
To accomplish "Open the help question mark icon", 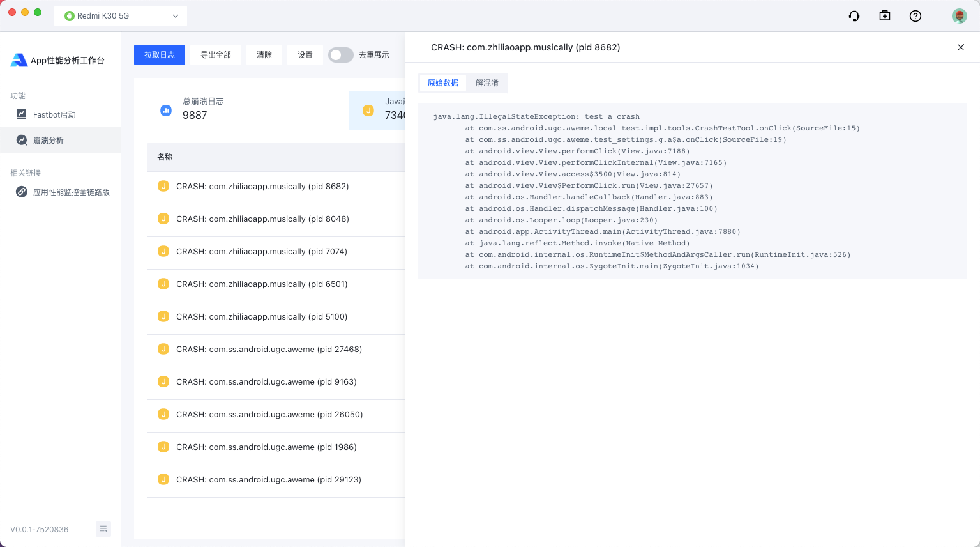I will [x=916, y=16].
